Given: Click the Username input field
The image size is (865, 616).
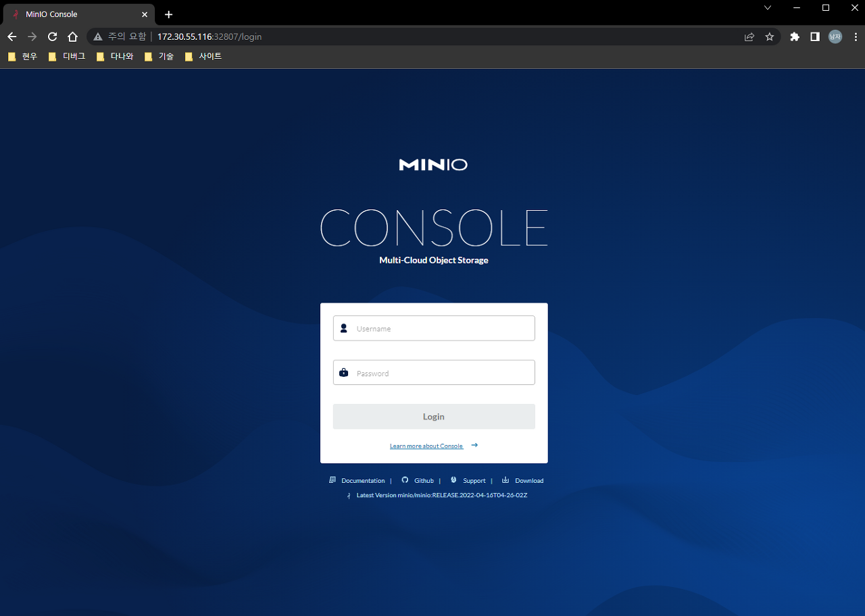Looking at the screenshot, I should tap(434, 328).
